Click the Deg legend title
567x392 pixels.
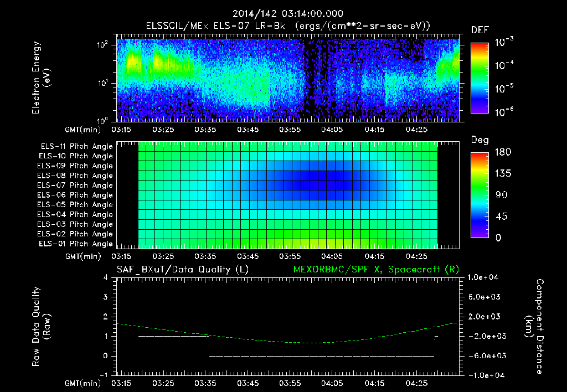pos(480,140)
